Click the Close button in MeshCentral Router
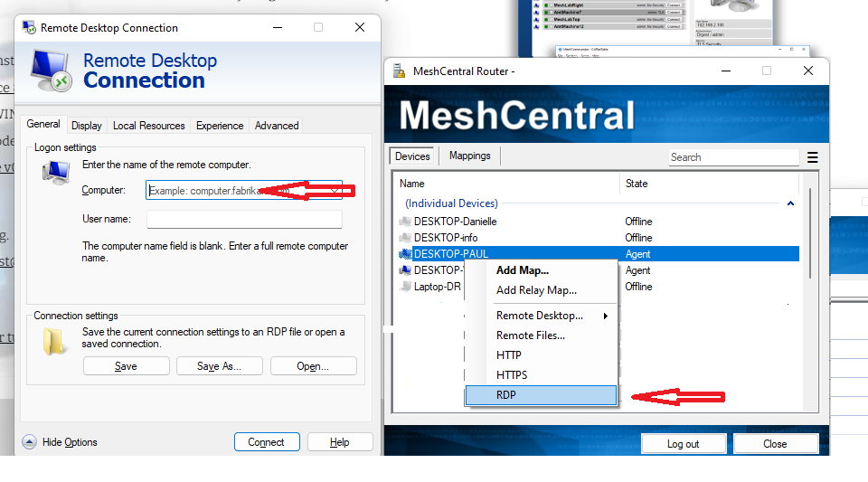Screen dimensions: 868x482 pos(776,444)
